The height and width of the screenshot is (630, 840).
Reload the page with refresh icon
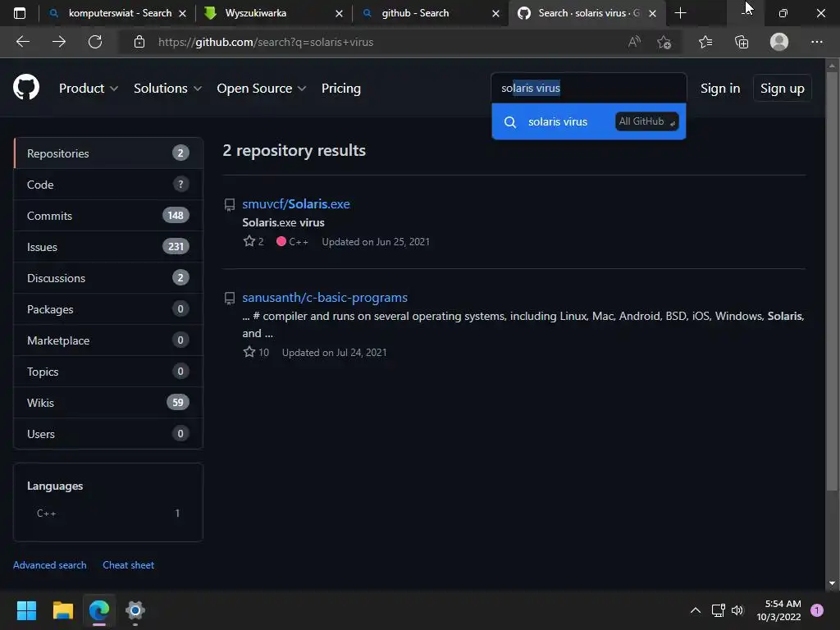pyautogui.click(x=95, y=42)
